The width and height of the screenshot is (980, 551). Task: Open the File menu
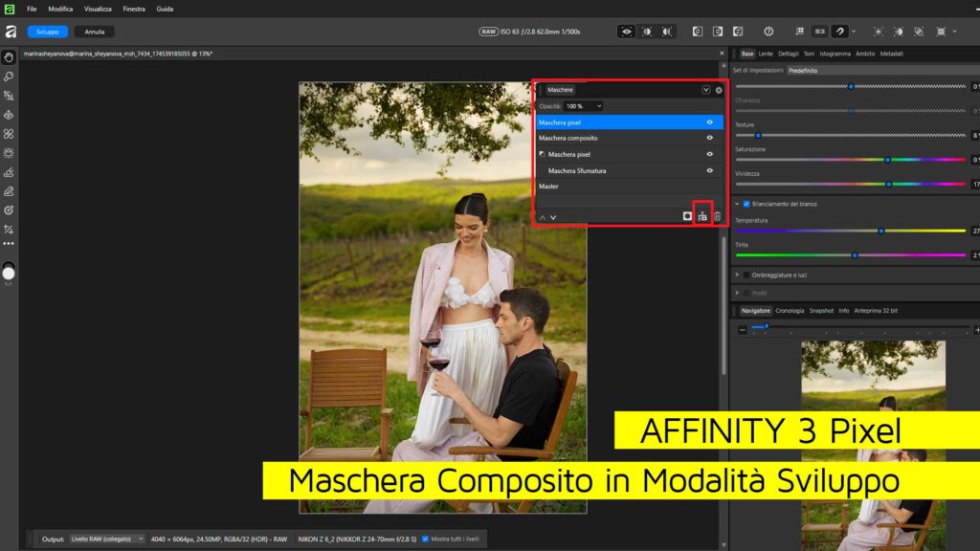32,9
